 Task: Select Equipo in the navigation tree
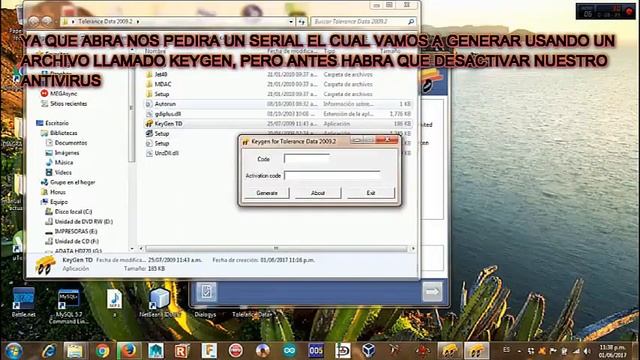coord(54,202)
